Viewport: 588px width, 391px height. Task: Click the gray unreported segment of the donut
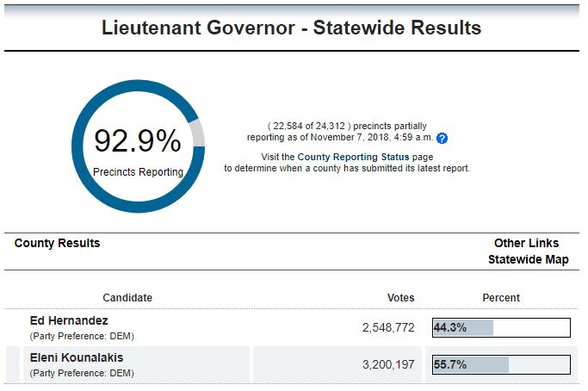(x=198, y=133)
